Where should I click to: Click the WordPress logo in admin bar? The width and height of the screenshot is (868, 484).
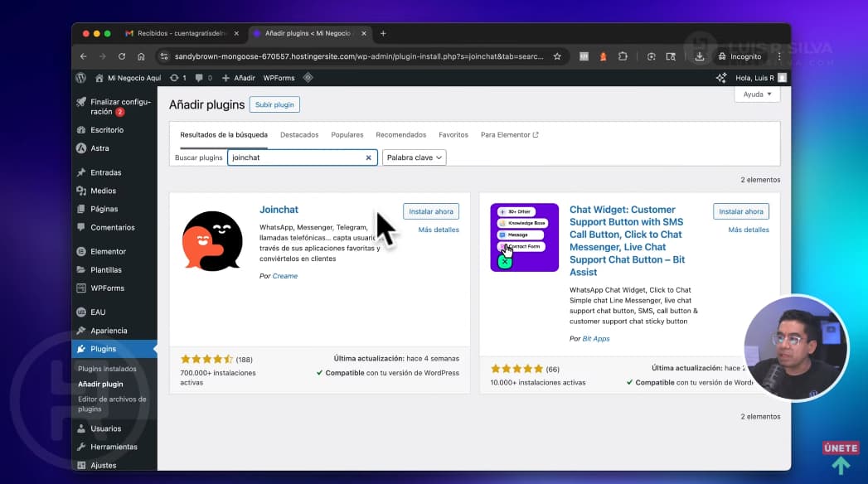tap(80, 78)
